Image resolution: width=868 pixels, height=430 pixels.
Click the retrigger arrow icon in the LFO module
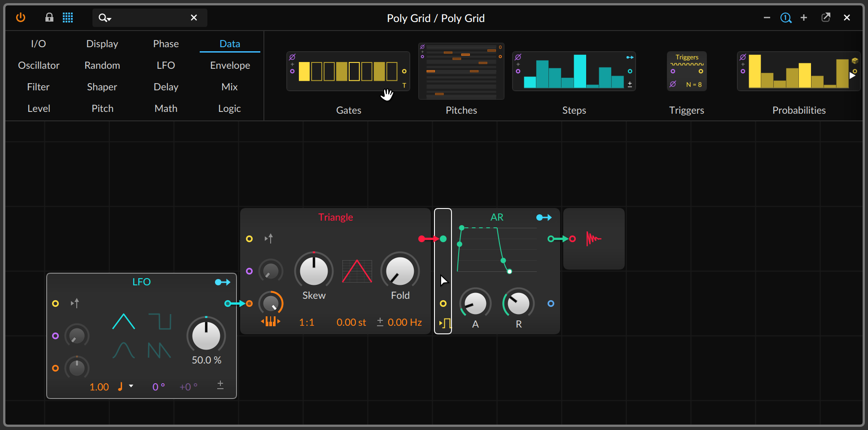pyautogui.click(x=75, y=303)
